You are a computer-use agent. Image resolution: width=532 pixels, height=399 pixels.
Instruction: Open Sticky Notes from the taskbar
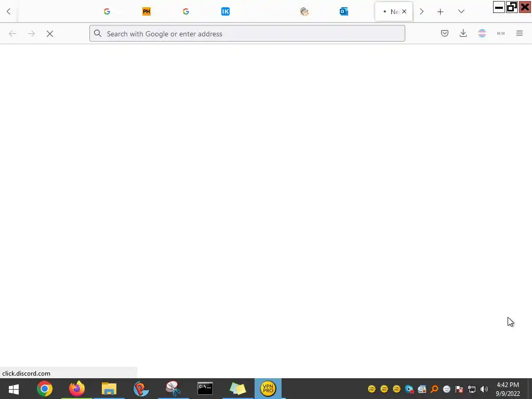[237, 389]
